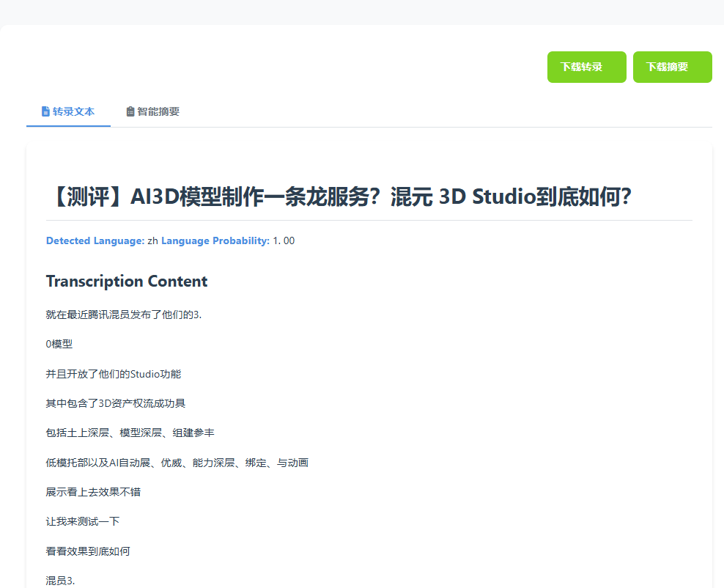Select the line 看看效果到底如何
724x588 pixels.
click(x=88, y=551)
